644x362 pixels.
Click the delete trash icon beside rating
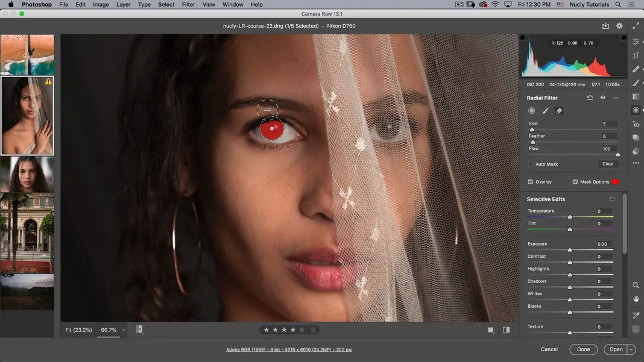tap(314, 329)
